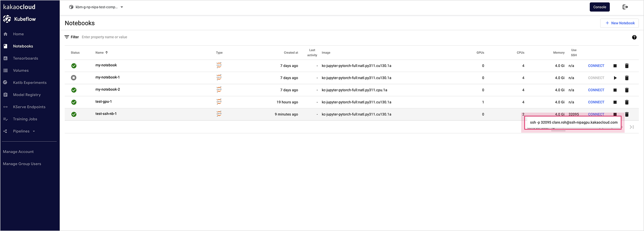
Task: Open Manage Account
Action: pyautogui.click(x=18, y=152)
